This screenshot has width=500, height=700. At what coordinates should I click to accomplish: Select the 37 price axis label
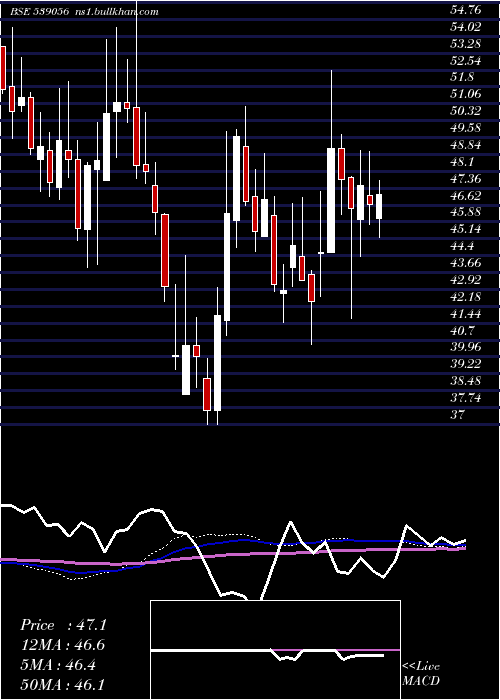(457, 415)
